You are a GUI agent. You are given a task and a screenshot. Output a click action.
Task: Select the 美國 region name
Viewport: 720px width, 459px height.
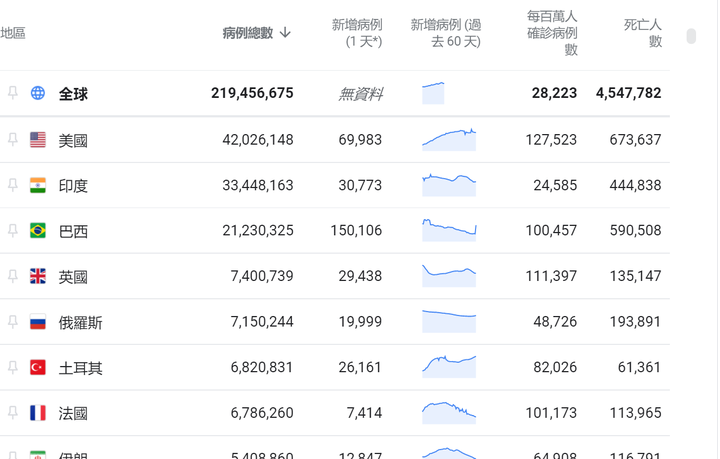click(73, 140)
